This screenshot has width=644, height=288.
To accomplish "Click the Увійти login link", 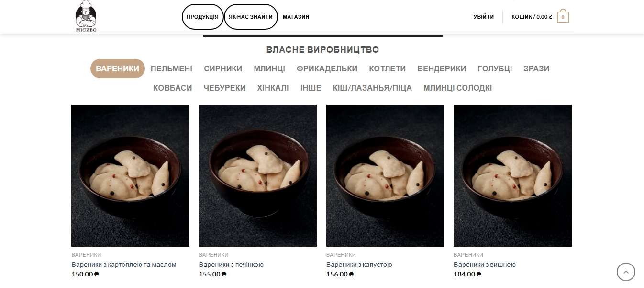I will point(484,17).
